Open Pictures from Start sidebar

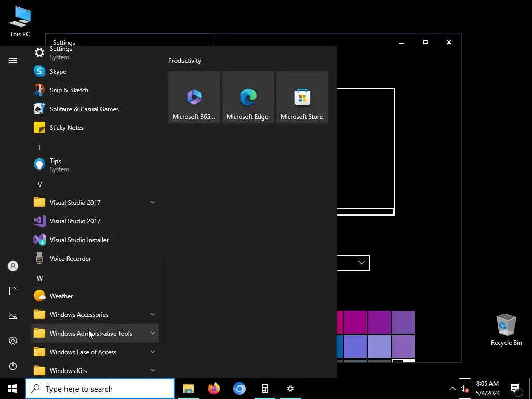[x=13, y=316]
